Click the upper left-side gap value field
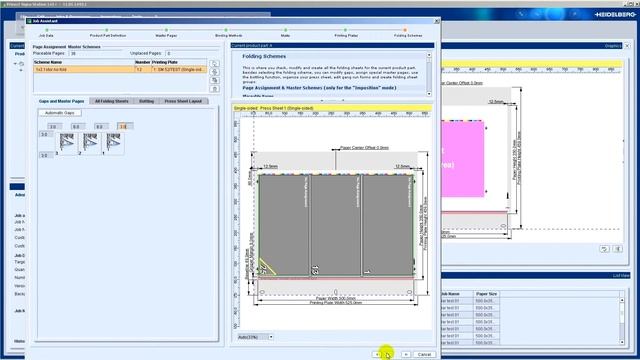Image resolution: width=640 pixels, height=360 pixels. point(46,134)
